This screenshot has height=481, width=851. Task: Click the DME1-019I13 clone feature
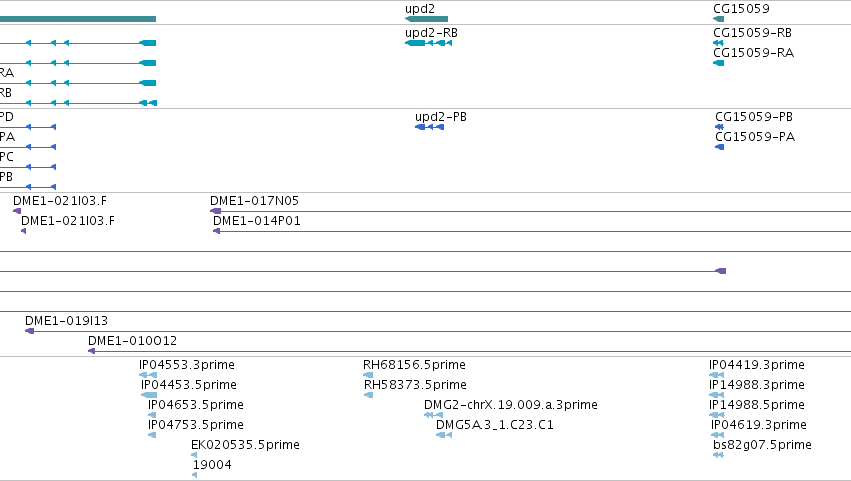[438, 331]
